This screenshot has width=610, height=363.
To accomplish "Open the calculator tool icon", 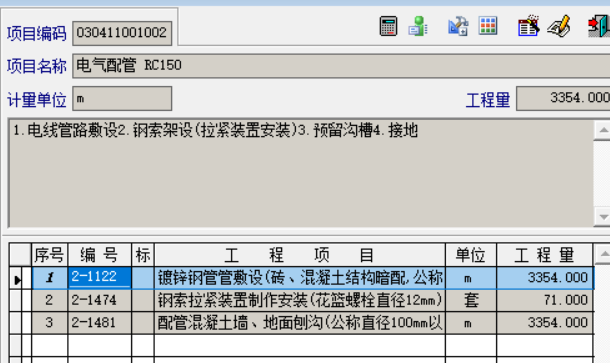I will (x=388, y=26).
